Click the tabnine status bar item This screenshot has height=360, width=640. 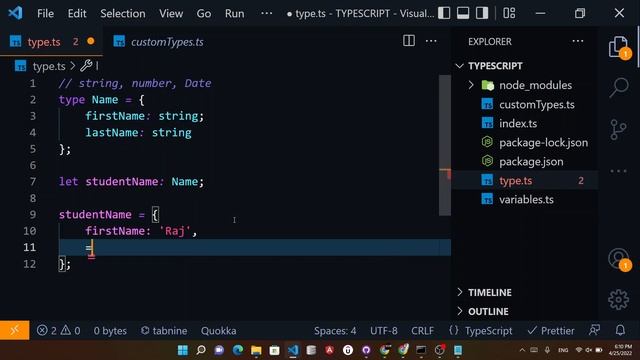(164, 331)
